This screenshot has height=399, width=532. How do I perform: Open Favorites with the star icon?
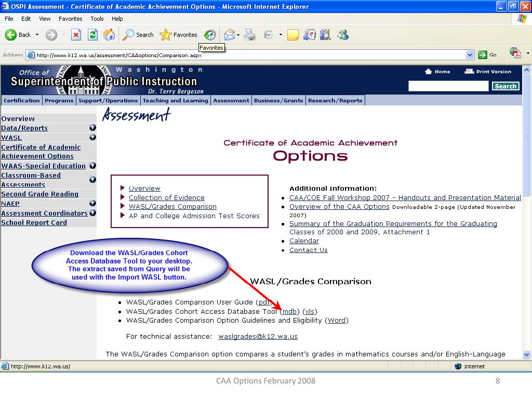coord(165,35)
